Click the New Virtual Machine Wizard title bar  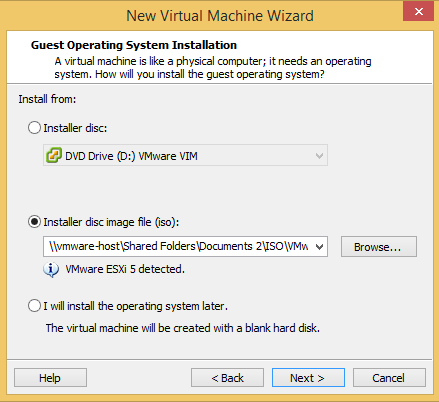(220, 16)
